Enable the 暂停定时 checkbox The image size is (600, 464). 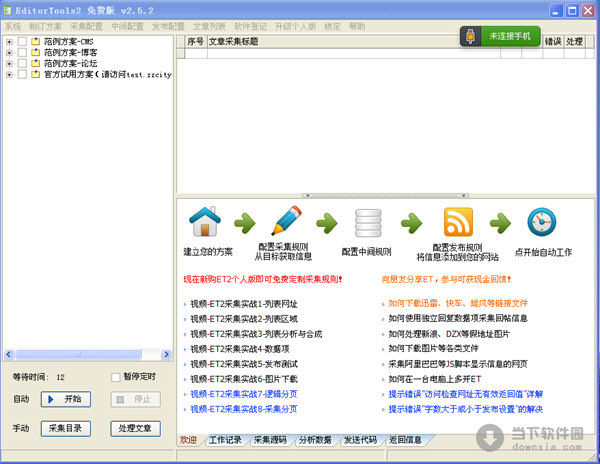point(116,378)
